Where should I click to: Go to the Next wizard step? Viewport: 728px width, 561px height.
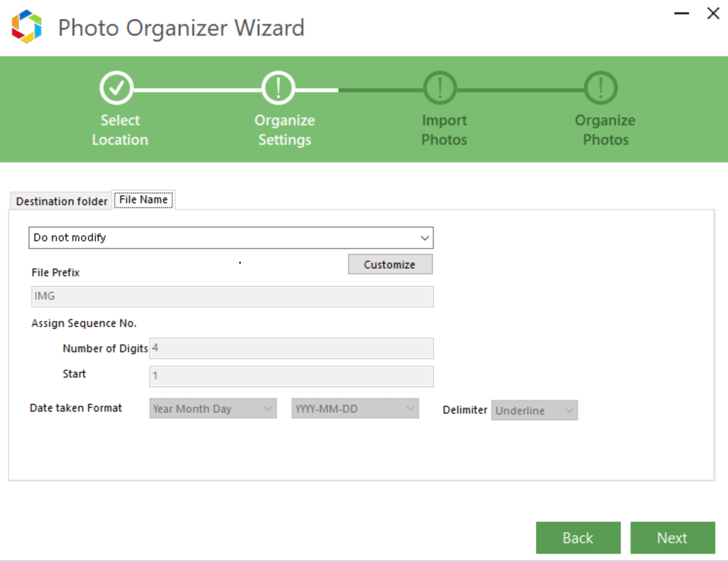[672, 538]
